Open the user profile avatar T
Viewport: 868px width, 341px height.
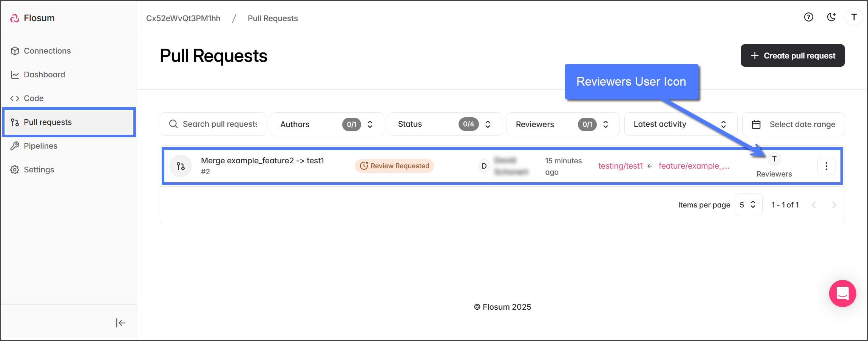[x=854, y=17]
